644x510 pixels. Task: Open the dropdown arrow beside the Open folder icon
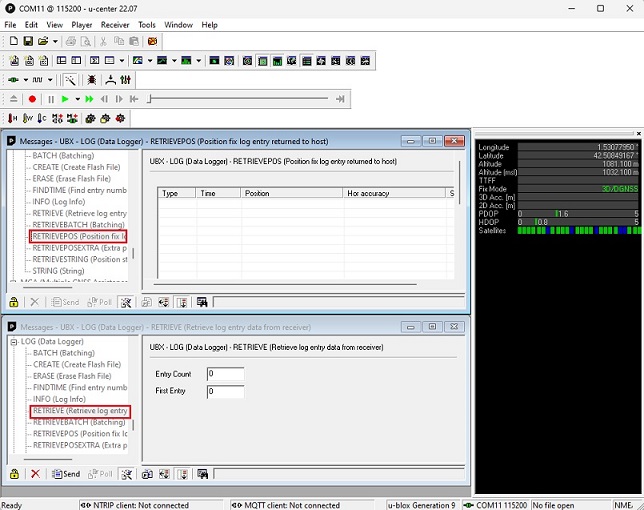(54, 41)
